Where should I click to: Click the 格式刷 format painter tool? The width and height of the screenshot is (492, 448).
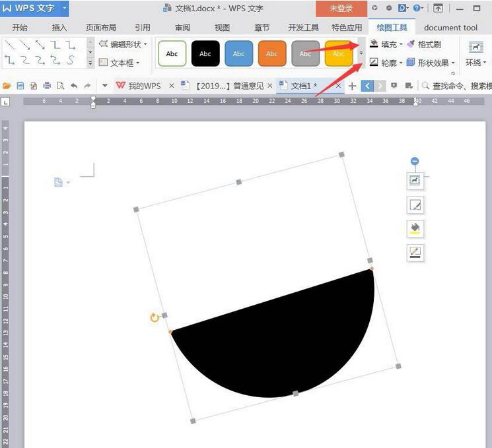tap(424, 44)
